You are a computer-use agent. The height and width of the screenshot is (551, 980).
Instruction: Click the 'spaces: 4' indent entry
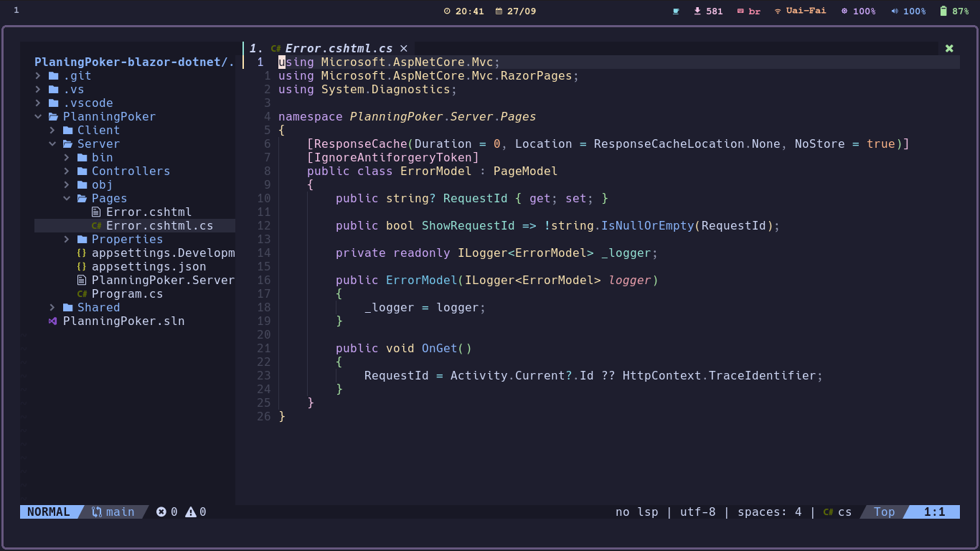click(769, 512)
